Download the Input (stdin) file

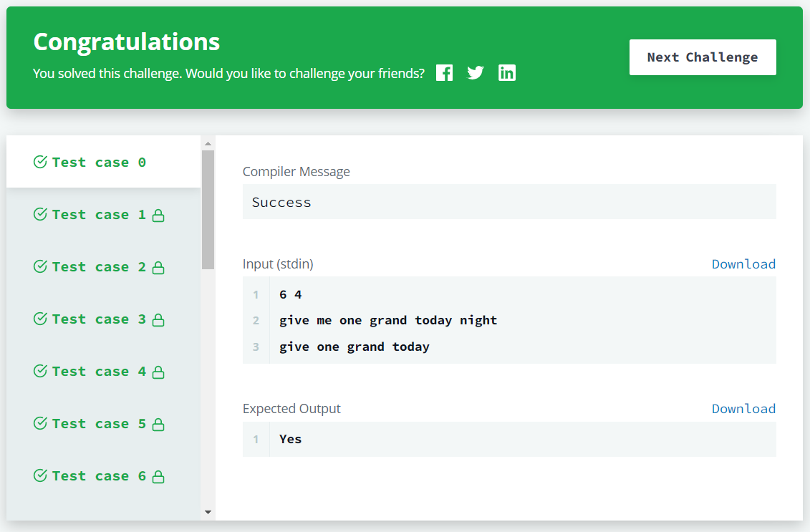point(743,264)
